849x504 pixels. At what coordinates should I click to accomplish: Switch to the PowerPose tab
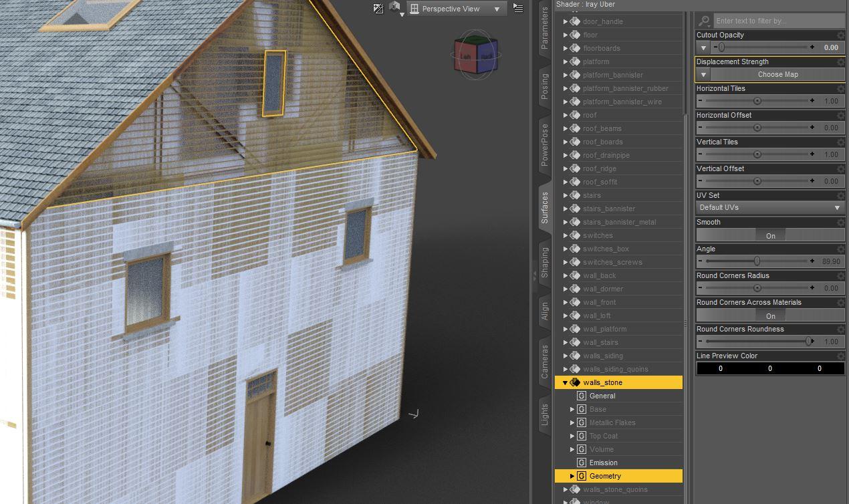545,144
